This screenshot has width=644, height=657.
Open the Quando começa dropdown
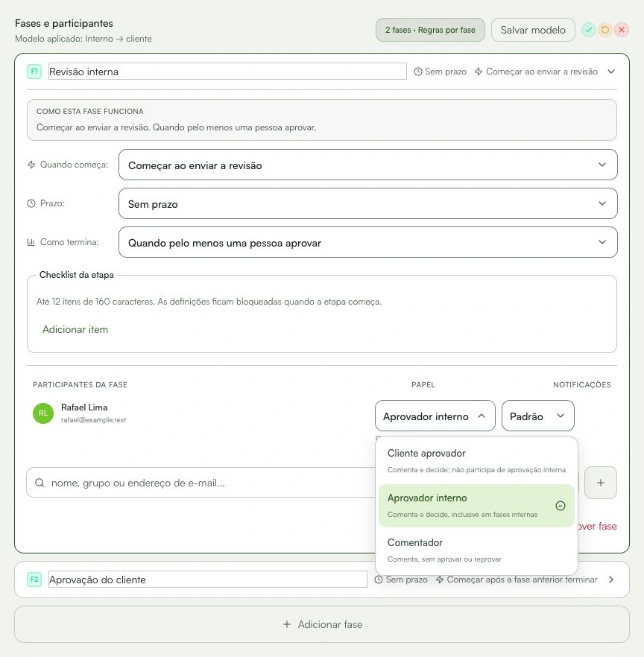click(367, 165)
